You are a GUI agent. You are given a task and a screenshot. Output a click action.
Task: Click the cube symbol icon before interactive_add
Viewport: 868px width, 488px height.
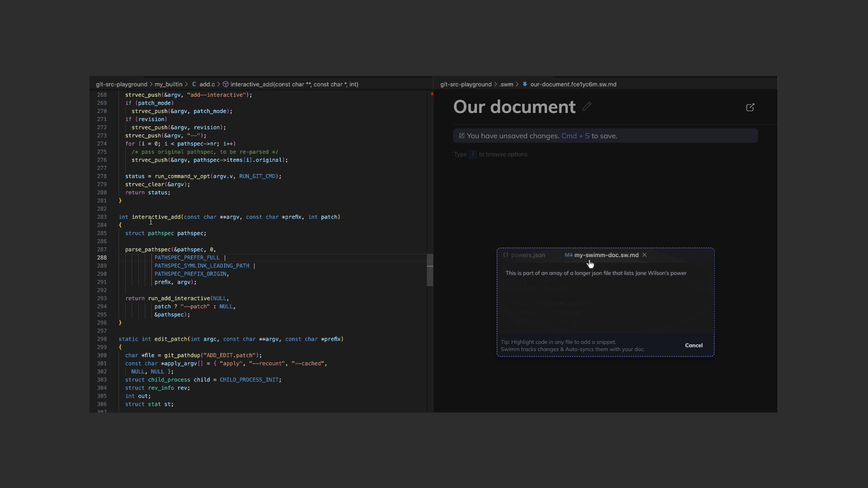[225, 84]
